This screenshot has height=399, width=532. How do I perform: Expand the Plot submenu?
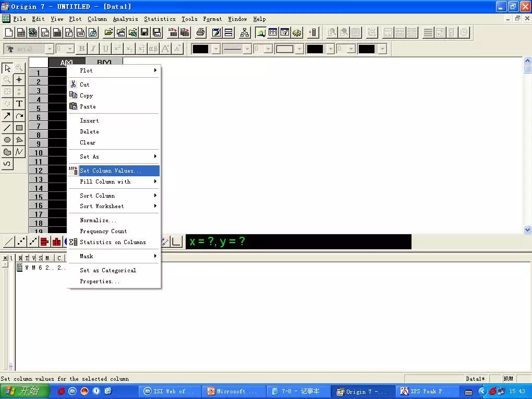click(114, 70)
